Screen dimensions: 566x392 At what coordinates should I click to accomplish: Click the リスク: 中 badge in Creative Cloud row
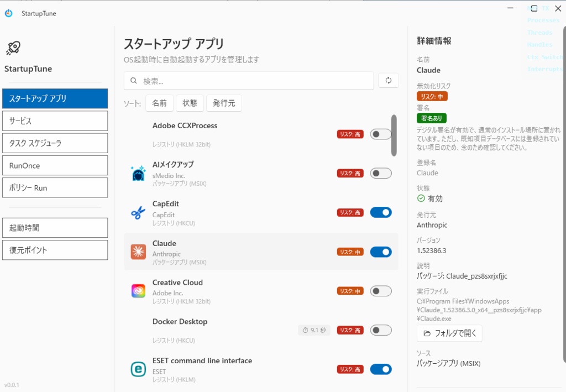pos(350,291)
